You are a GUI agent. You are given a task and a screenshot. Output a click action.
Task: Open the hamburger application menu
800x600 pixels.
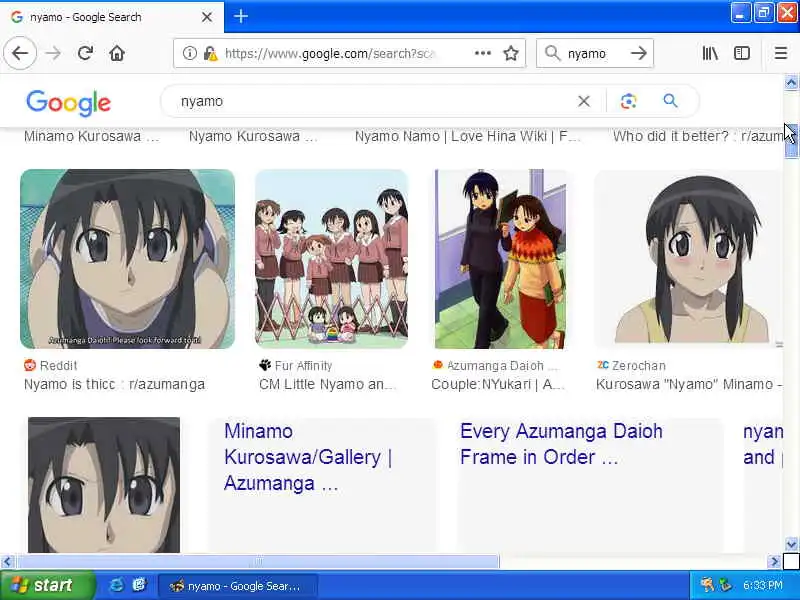tap(781, 53)
